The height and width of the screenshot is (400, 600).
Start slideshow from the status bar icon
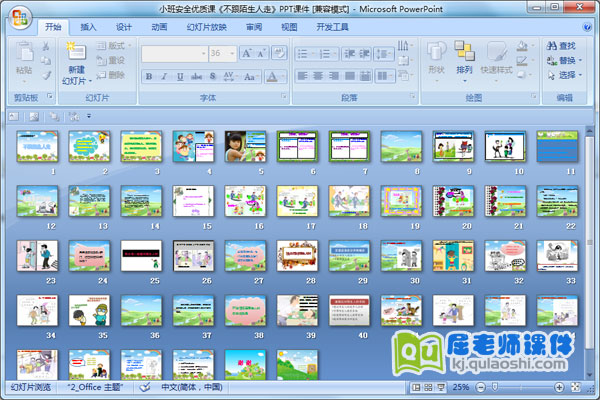coord(443,388)
